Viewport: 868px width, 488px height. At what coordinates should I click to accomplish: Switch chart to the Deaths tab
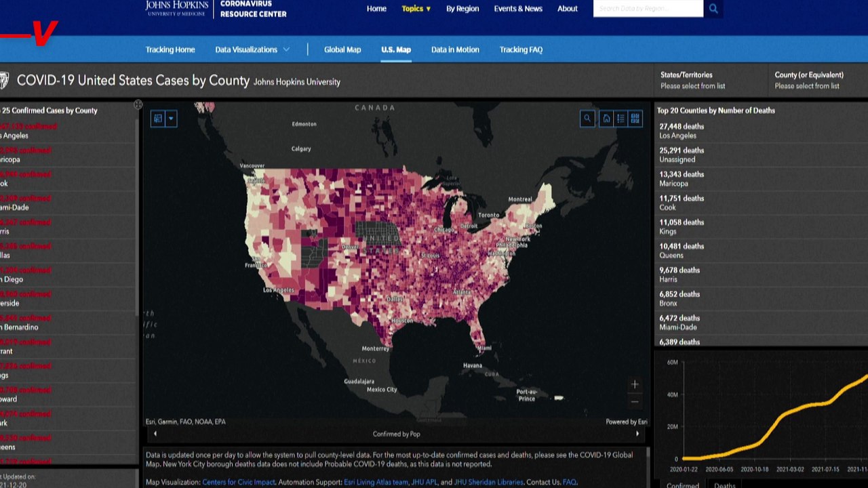(x=724, y=484)
